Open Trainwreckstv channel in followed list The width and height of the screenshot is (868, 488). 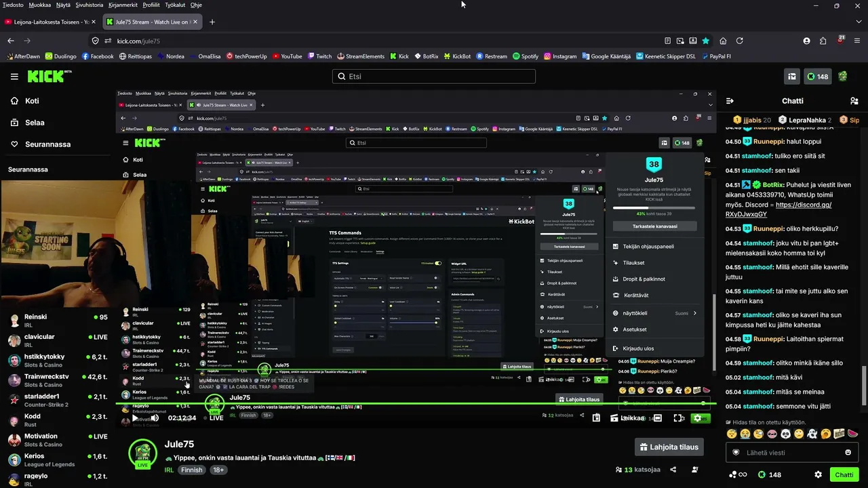click(58, 380)
